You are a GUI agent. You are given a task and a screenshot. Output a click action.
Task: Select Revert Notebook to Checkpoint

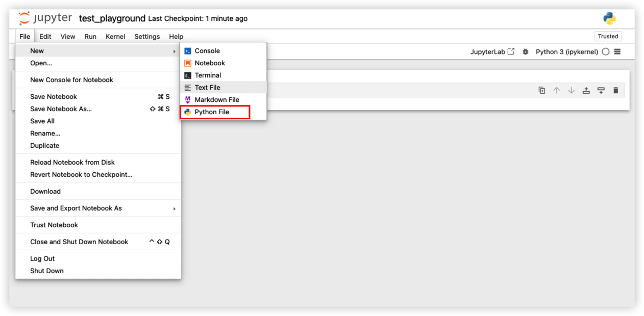coord(81,174)
